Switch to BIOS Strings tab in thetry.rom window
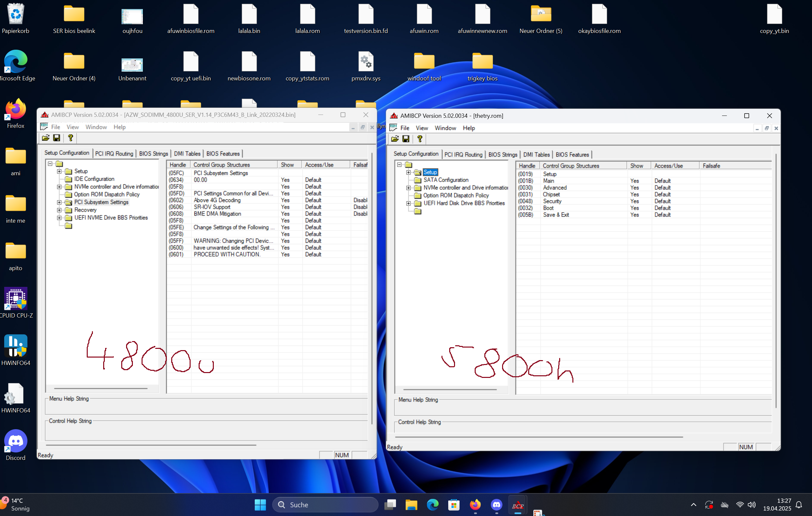This screenshot has width=812, height=516. pyautogui.click(x=502, y=155)
